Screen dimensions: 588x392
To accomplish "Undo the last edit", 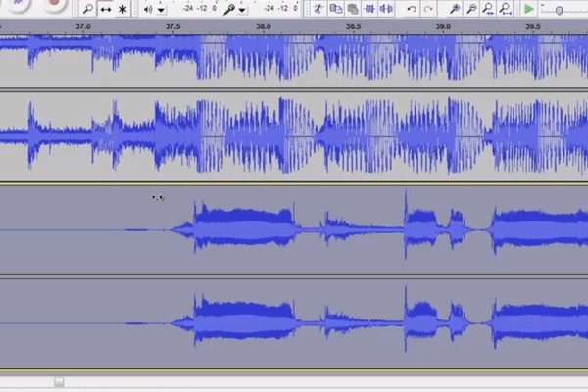I will (x=412, y=9).
